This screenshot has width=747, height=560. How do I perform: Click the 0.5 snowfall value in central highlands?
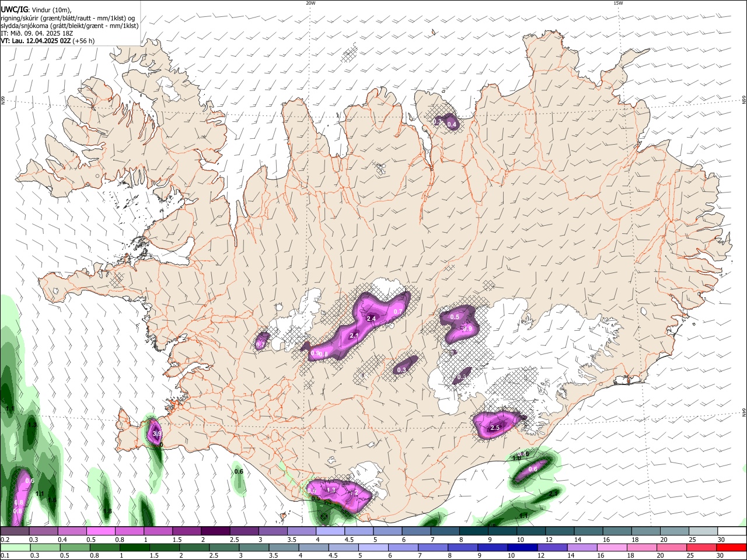point(455,317)
